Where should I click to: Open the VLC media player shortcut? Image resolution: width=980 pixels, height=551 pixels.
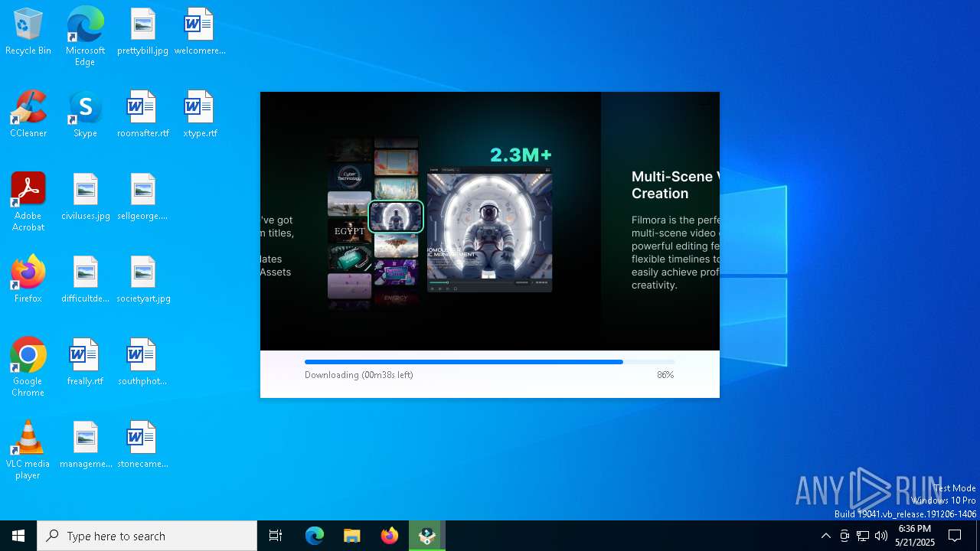click(x=28, y=450)
